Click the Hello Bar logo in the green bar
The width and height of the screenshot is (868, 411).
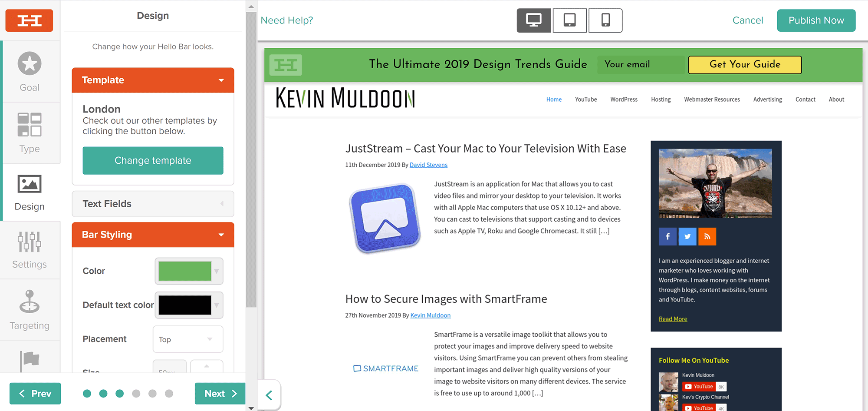pos(286,65)
